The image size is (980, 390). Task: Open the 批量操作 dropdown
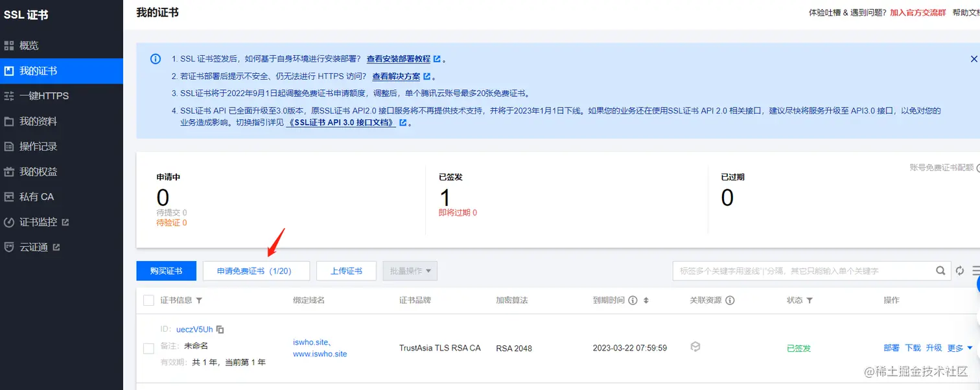[x=410, y=271]
